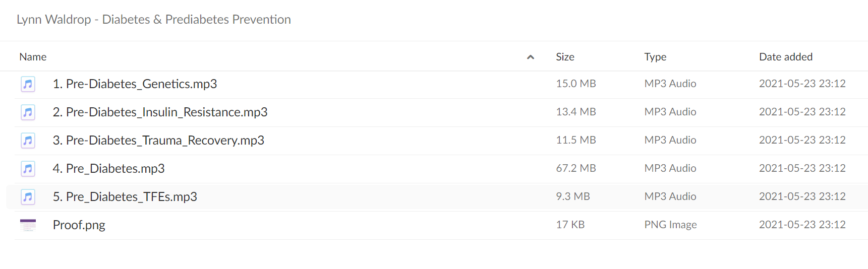868x269 pixels.
Task: Open 3. Pre-Diabetes_Trauma_Recovery.mp3
Action: tap(158, 140)
